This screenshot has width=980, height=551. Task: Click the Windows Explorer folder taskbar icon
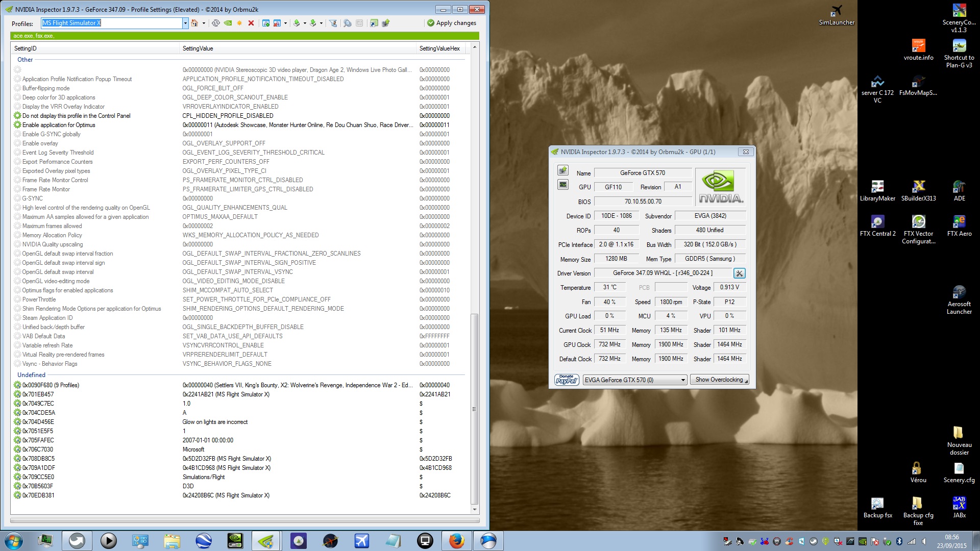[172, 541]
